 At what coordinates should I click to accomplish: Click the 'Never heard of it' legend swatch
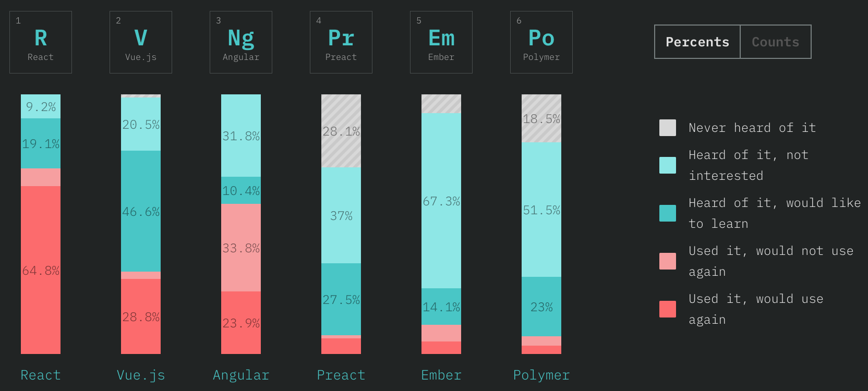coord(668,128)
